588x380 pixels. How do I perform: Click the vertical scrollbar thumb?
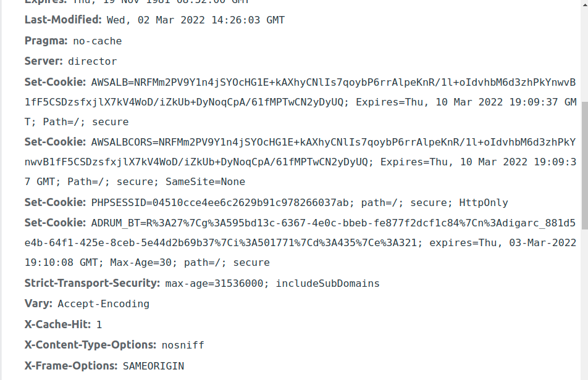585,165
